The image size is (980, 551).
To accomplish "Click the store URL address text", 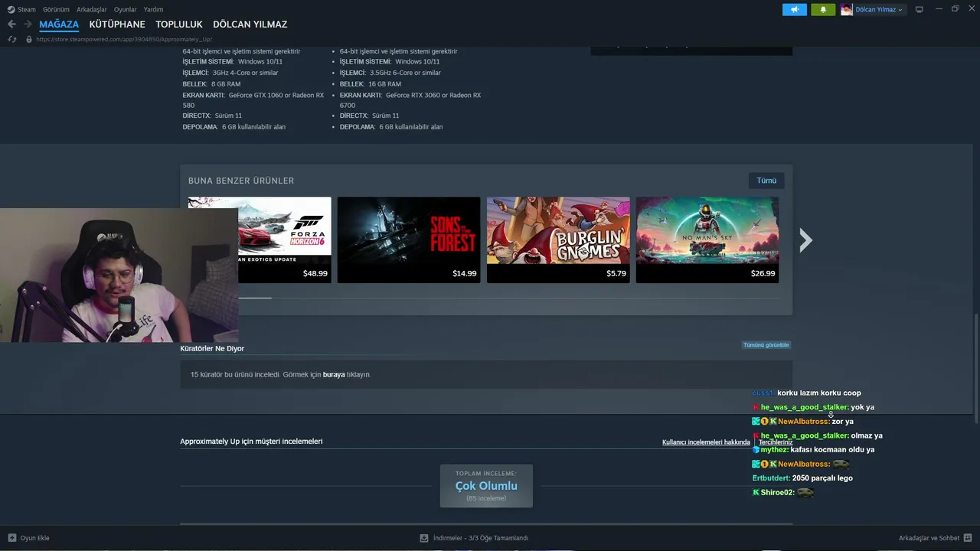I will [124, 39].
